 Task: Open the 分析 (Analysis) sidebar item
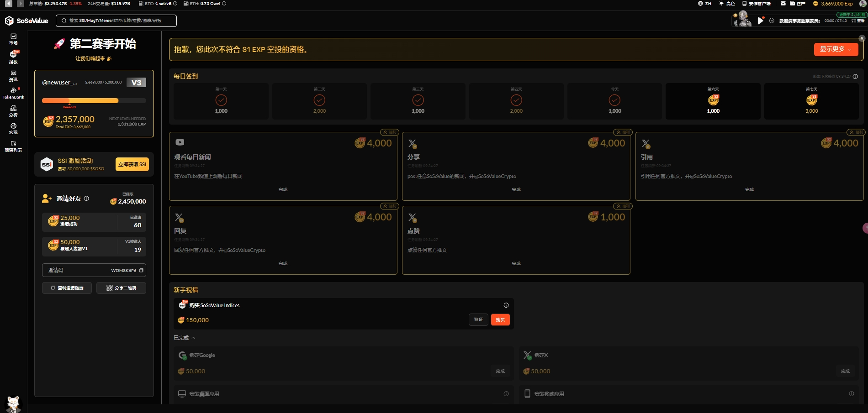(x=13, y=111)
